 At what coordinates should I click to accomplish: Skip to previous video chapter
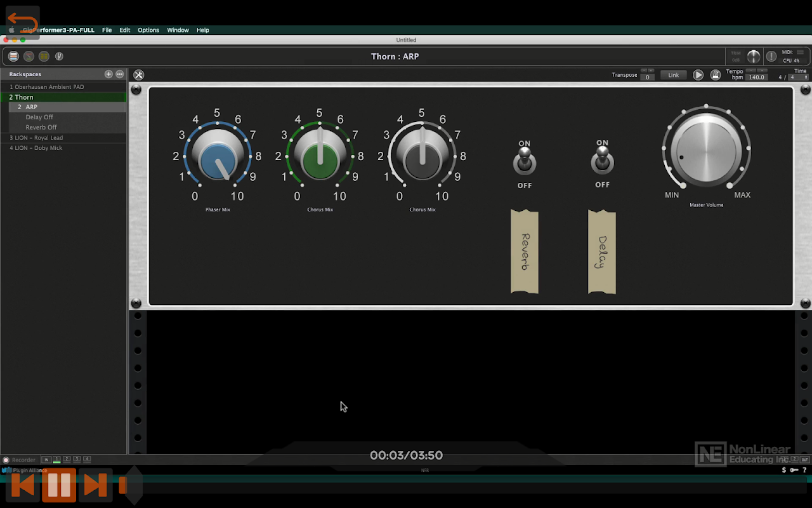[x=23, y=486]
